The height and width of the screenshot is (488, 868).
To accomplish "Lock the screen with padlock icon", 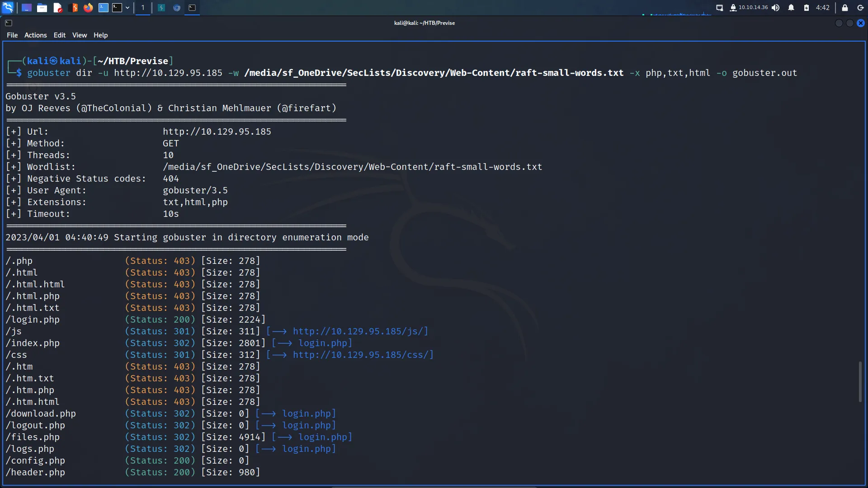I will 845,8.
